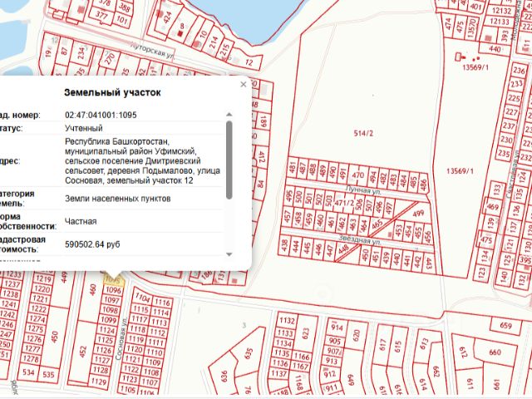The height and width of the screenshot is (399, 532).
Task: Select the large parcel labeled 13569/1 below the red building symbols
Action: point(460,171)
